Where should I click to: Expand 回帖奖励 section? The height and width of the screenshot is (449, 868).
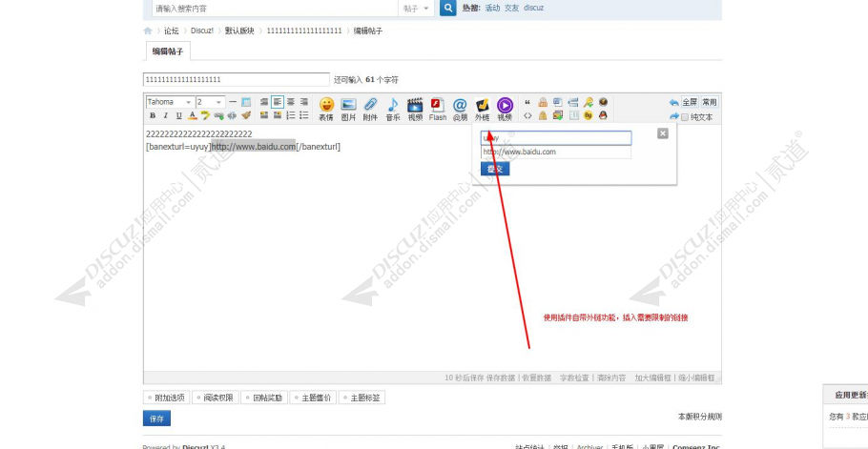pos(264,398)
